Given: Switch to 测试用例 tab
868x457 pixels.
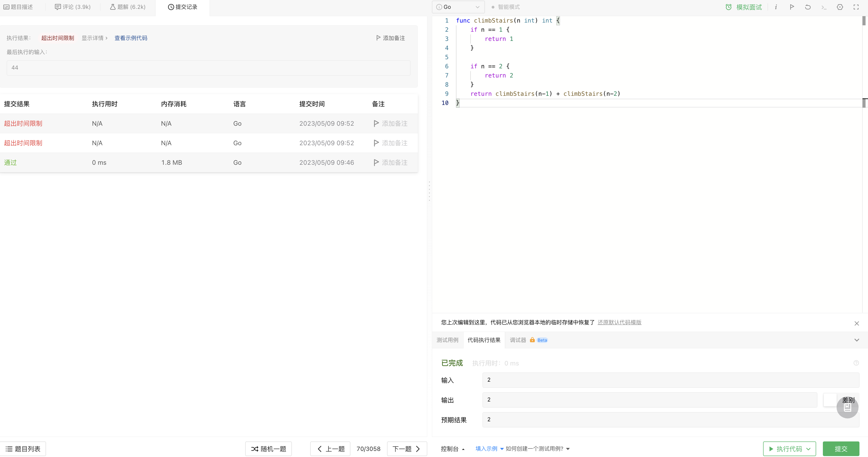Looking at the screenshot, I should pos(447,340).
